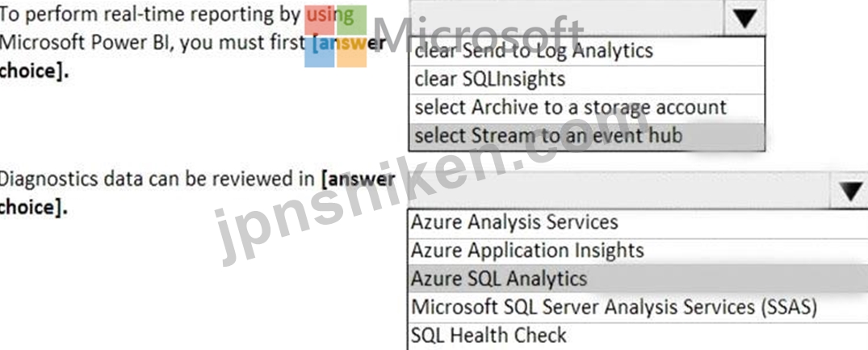The image size is (868, 350).
Task: Select SQL Health Check option
Action: [638, 335]
